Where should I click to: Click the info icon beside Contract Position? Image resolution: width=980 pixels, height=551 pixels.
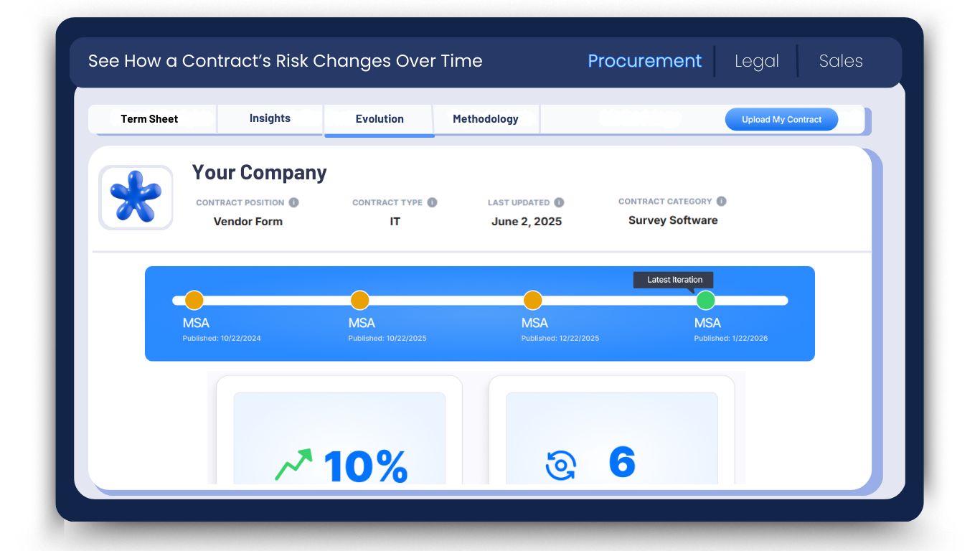tap(293, 202)
